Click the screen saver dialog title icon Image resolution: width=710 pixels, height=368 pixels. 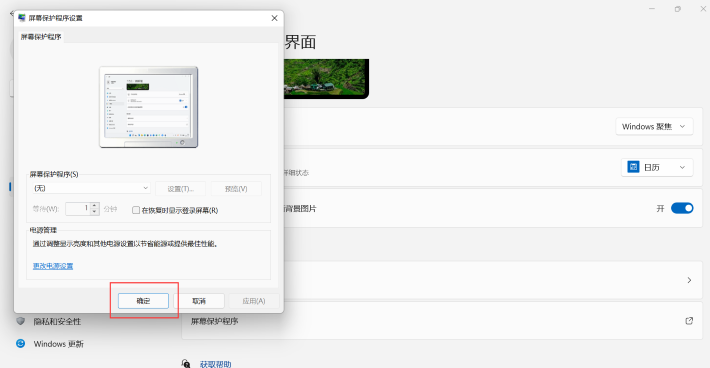tap(21, 18)
